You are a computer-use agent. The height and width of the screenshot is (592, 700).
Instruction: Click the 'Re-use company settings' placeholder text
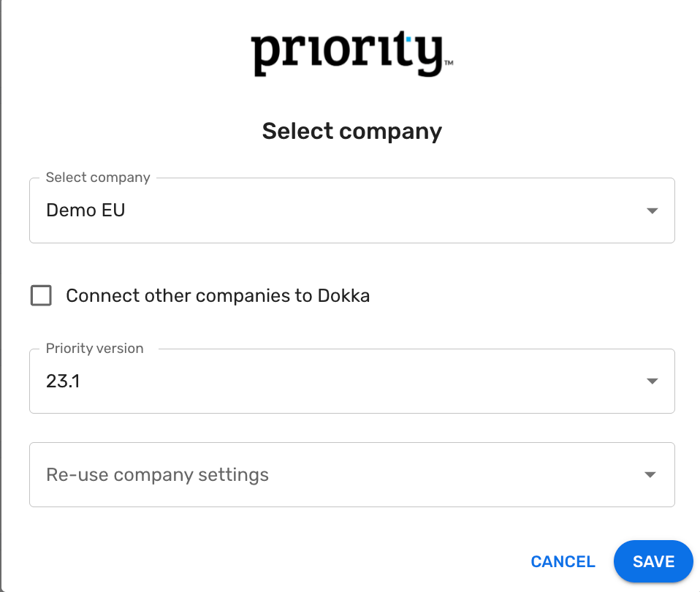pyautogui.click(x=157, y=475)
